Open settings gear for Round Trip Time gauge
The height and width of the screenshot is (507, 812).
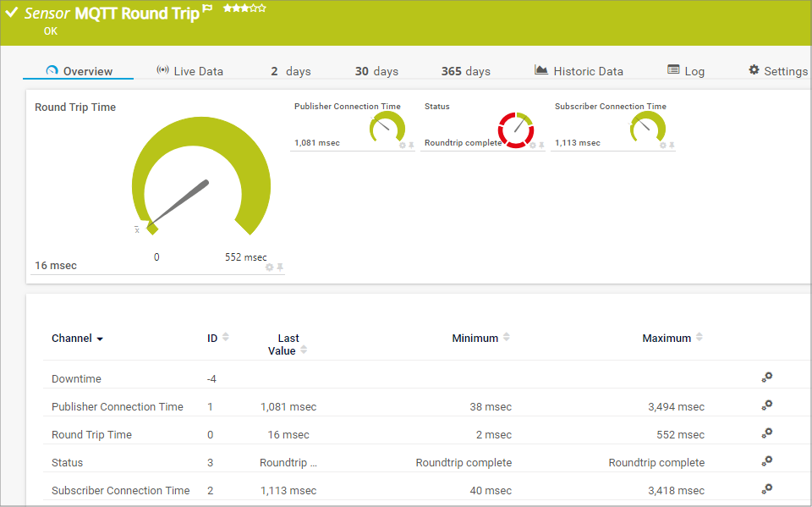(x=269, y=267)
